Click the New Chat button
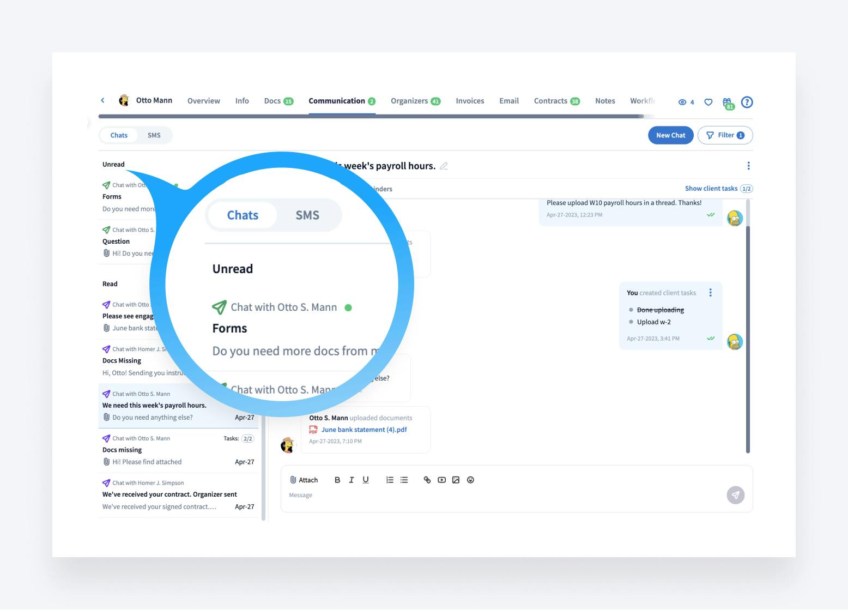This screenshot has width=848, height=616. tap(670, 135)
